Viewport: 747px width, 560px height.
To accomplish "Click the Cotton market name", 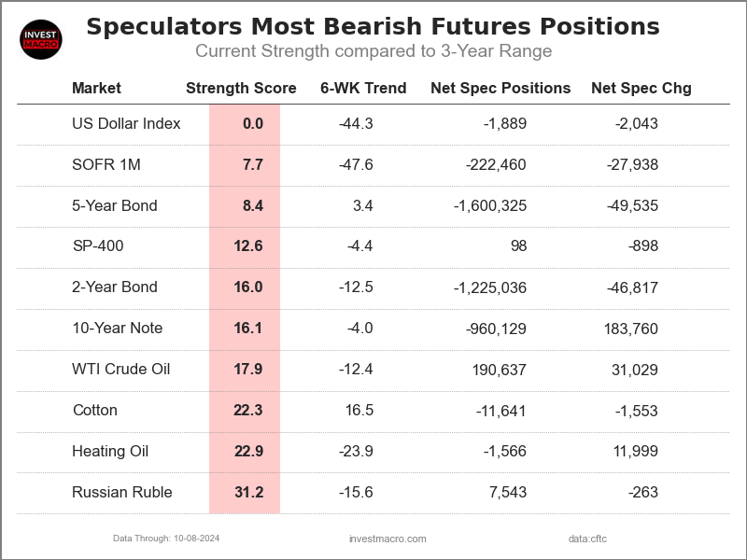I will (x=94, y=411).
